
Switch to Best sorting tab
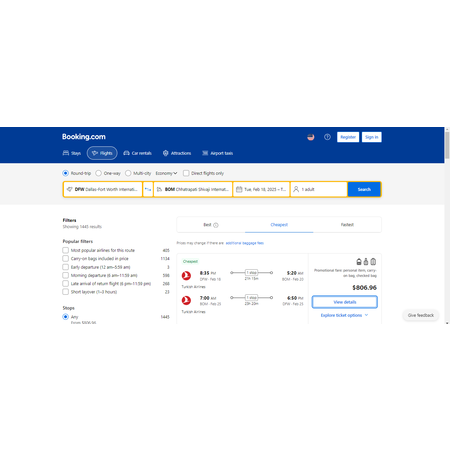(x=211, y=225)
